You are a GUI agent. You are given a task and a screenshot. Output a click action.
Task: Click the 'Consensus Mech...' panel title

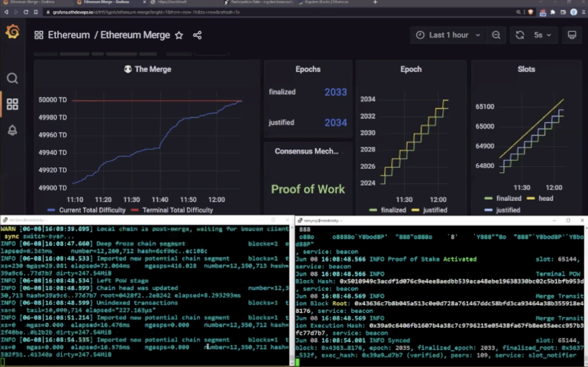(x=306, y=151)
